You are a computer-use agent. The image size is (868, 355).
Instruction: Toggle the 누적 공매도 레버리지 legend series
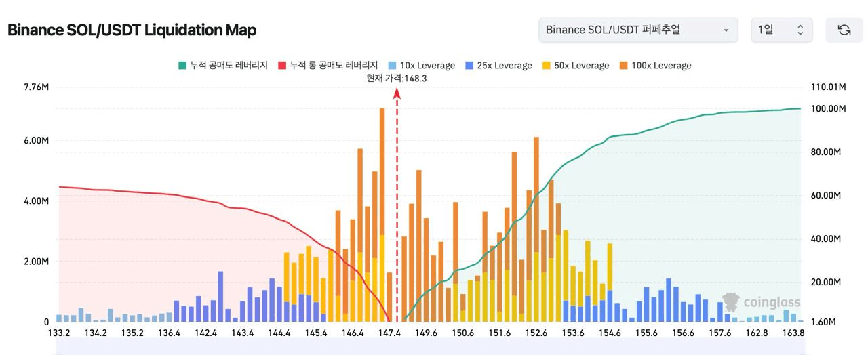[x=223, y=66]
